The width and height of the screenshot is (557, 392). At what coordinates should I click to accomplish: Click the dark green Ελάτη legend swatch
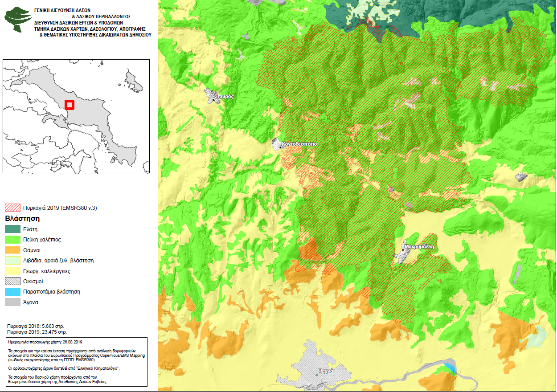[12, 229]
